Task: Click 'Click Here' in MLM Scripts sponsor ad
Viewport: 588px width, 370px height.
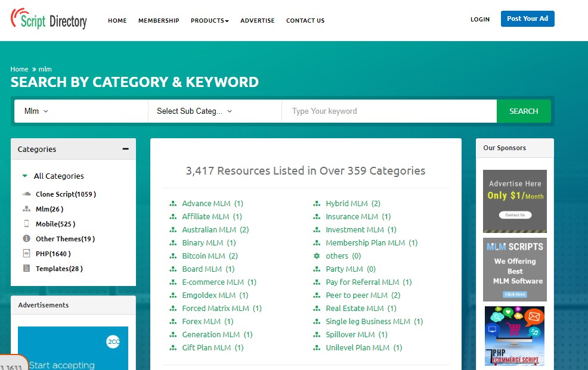Action: coord(514,294)
